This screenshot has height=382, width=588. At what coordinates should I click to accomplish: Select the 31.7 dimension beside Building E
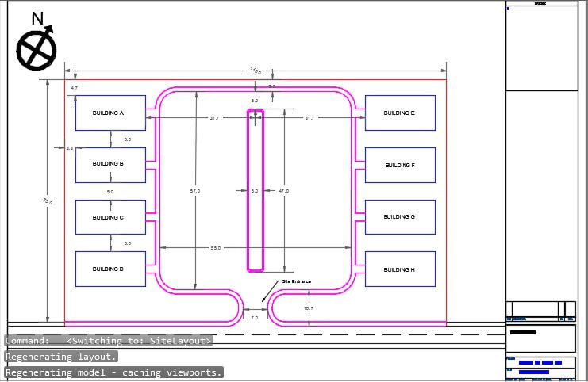(x=309, y=118)
